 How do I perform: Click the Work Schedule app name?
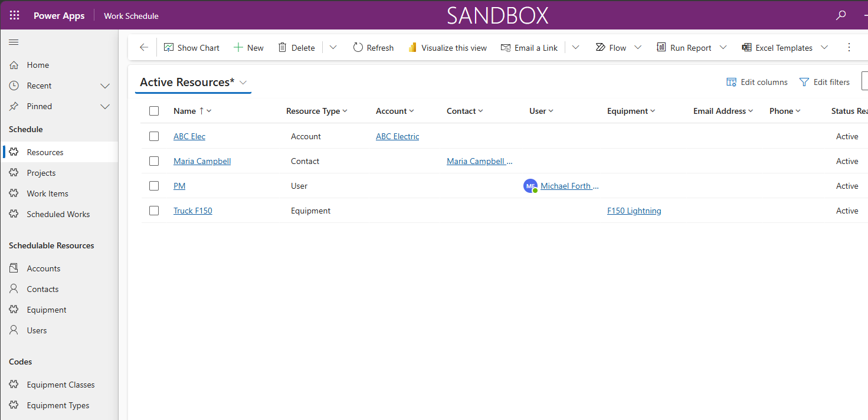(131, 16)
